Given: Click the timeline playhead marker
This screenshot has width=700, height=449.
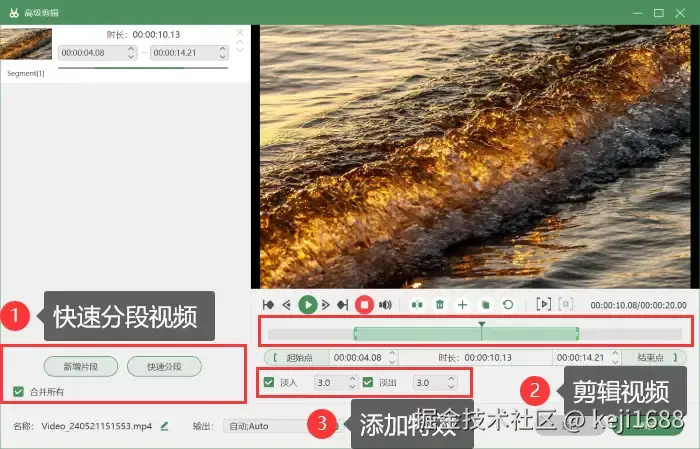Looking at the screenshot, I should point(481,324).
